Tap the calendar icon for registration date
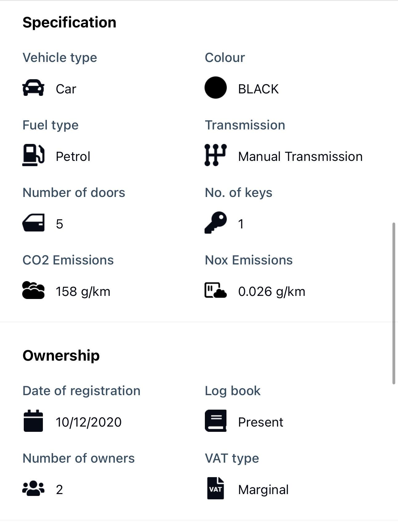The width and height of the screenshot is (398, 532). point(33,421)
